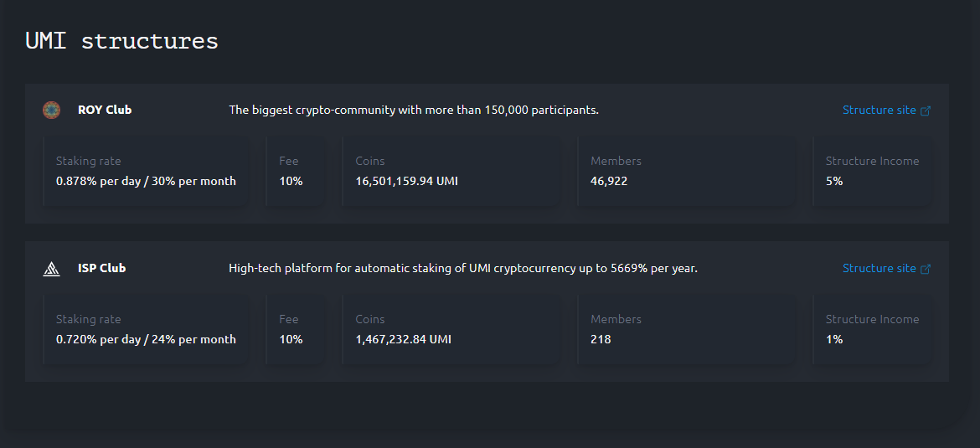Open ROY Club's Structure site link
Image resolution: width=980 pixels, height=448 pixels.
[x=879, y=110]
